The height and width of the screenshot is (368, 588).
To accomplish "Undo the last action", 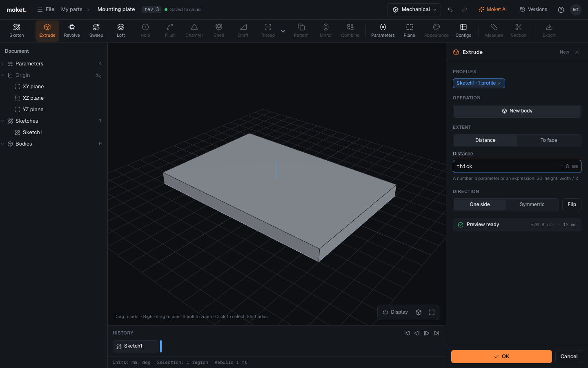I will [x=450, y=10].
